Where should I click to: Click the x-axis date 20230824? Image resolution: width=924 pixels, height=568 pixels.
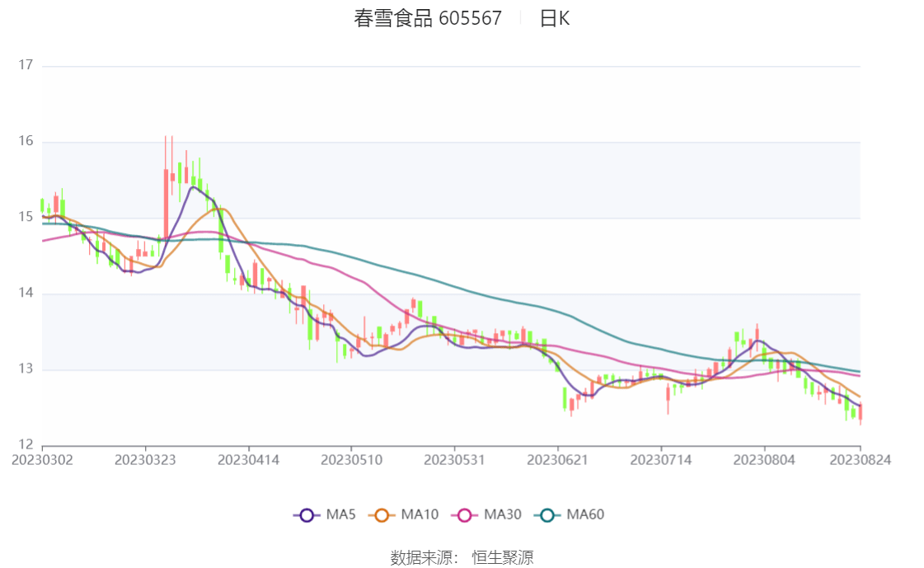coord(861,459)
